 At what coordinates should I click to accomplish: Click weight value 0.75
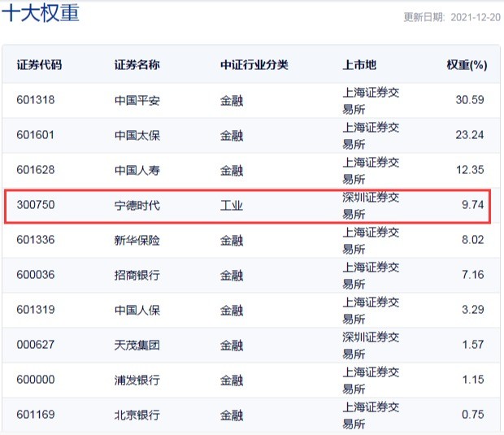[x=473, y=415]
